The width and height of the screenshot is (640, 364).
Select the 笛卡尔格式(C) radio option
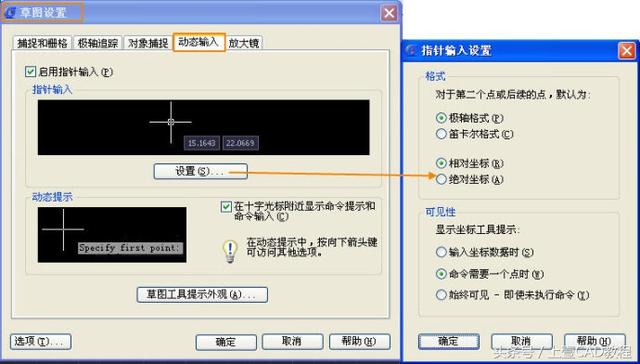click(474, 134)
